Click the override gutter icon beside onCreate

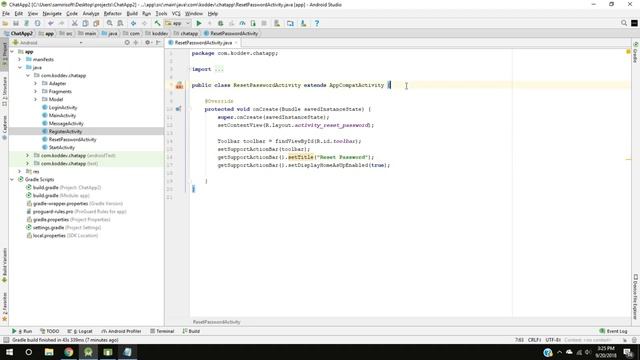[x=178, y=109]
